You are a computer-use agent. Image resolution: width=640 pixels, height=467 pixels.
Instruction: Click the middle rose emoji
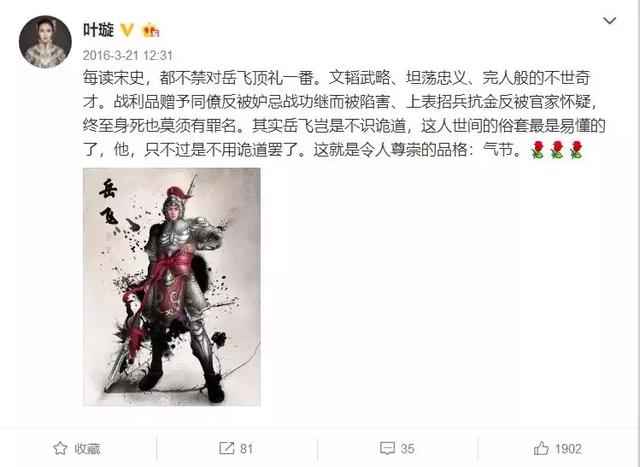[x=557, y=150]
